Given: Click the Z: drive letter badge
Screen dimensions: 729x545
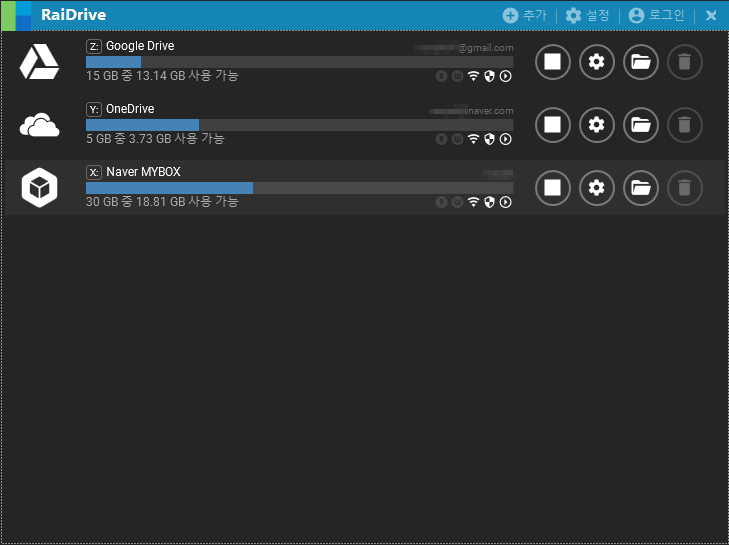Looking at the screenshot, I should point(94,46).
